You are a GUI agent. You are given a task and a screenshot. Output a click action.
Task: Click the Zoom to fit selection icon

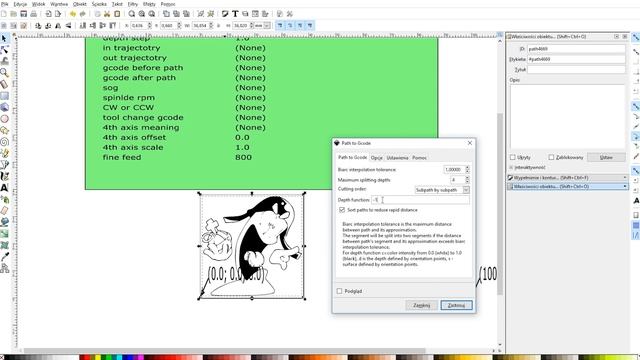(132, 14)
